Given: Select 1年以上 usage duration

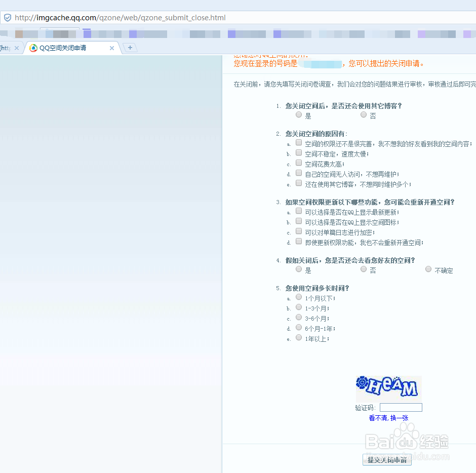Looking at the screenshot, I should click(299, 337).
